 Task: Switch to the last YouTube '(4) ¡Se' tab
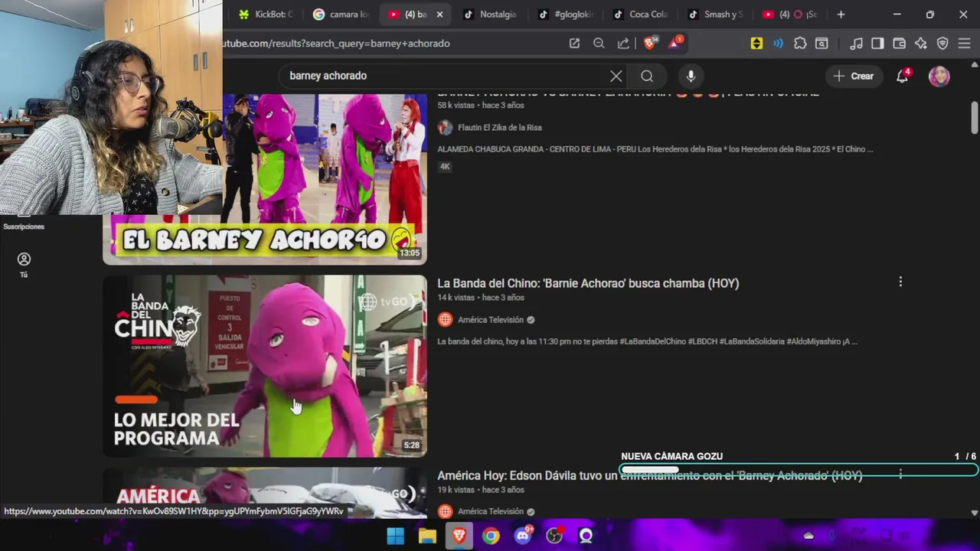pos(790,15)
